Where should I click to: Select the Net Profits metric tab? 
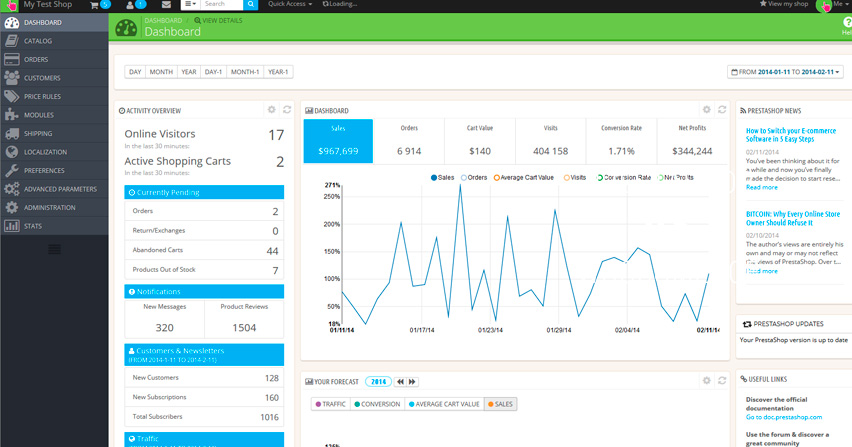coord(692,141)
